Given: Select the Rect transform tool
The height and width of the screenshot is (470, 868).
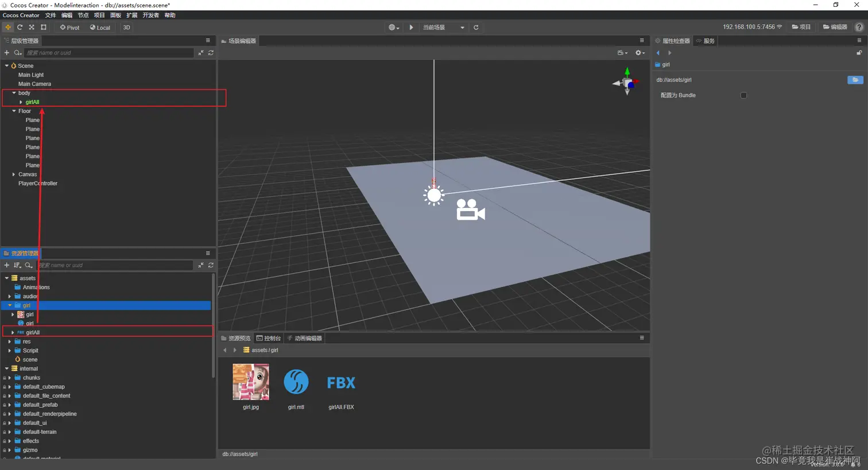Looking at the screenshot, I should pyautogui.click(x=44, y=27).
